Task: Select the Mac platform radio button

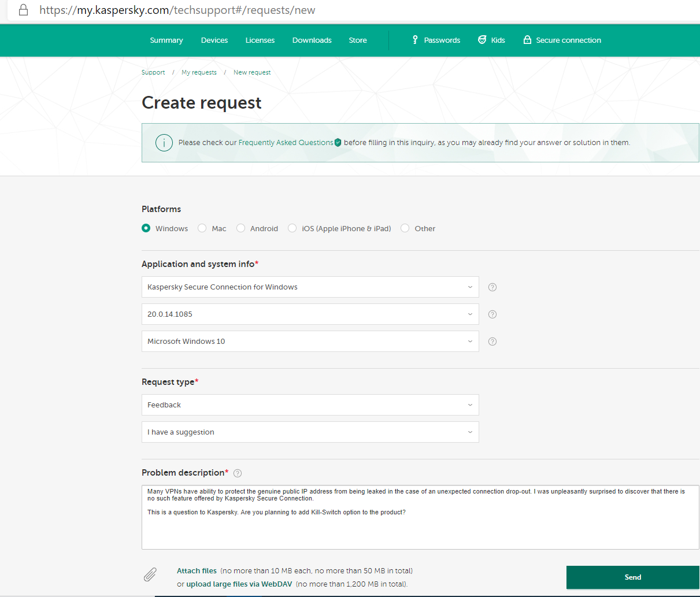Action: coord(202,228)
